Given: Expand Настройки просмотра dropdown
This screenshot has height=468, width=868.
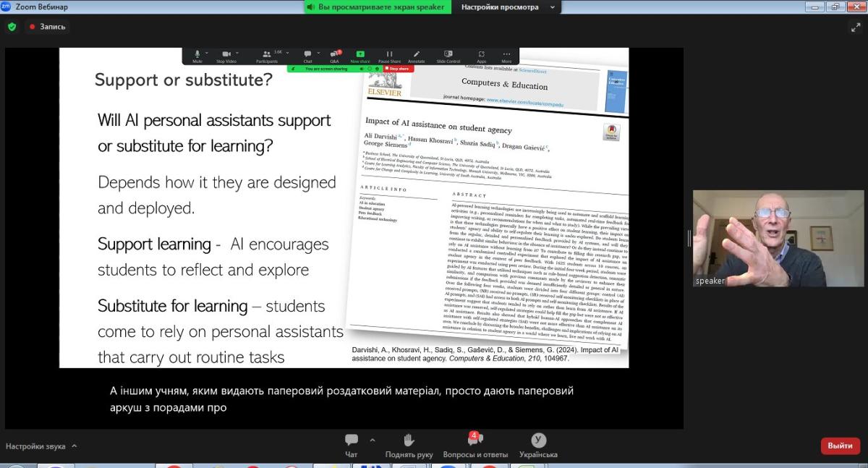Looking at the screenshot, I should point(509,7).
